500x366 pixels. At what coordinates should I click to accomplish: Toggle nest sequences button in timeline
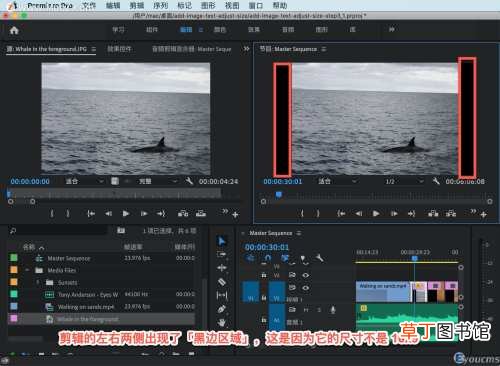coord(250,258)
